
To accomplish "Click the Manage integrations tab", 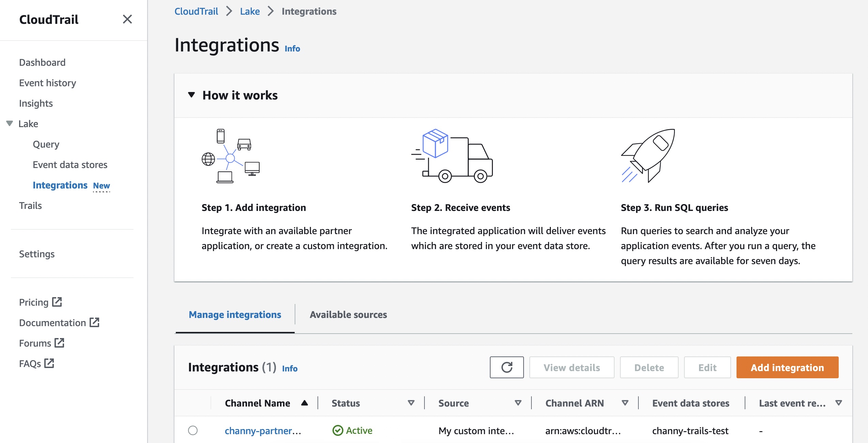I will [x=235, y=315].
